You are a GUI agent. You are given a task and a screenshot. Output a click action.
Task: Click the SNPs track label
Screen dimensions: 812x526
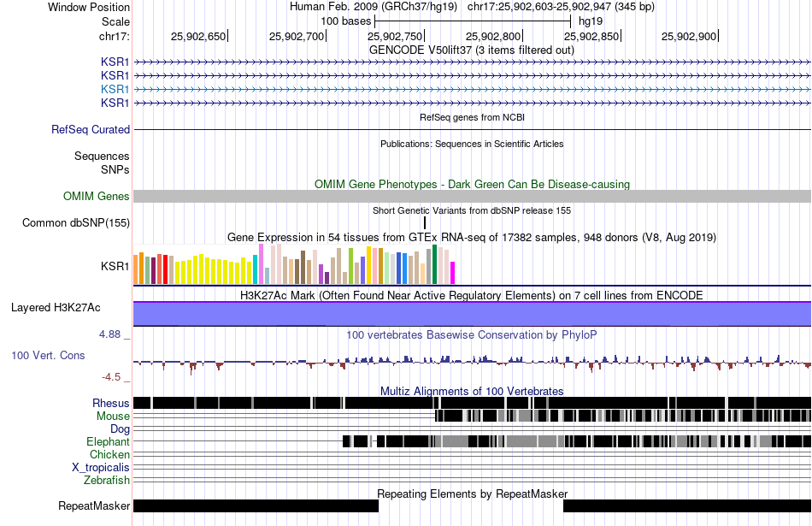[x=115, y=169]
